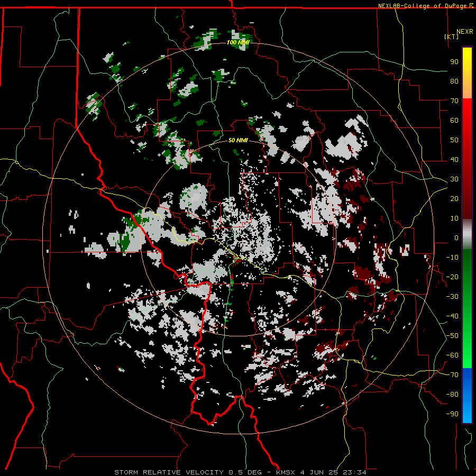Click the 23:34 timestamp text
Image resolution: width=476 pixels, height=476 pixels.
click(354, 472)
